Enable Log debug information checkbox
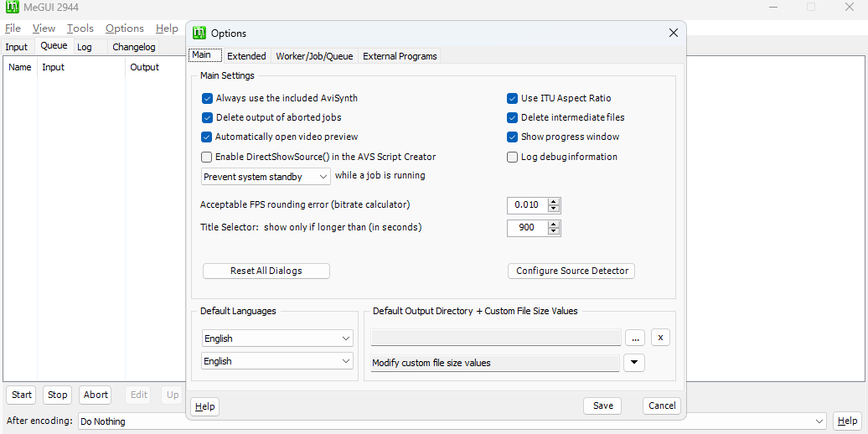868x434 pixels. click(x=513, y=157)
